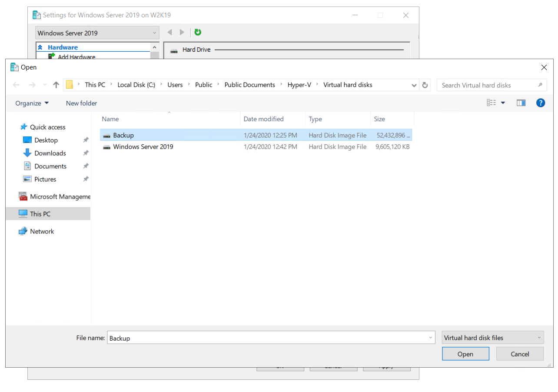Screen dimensions: 558x392
Task: Open the view options dropdown arrow
Action: coord(503,103)
